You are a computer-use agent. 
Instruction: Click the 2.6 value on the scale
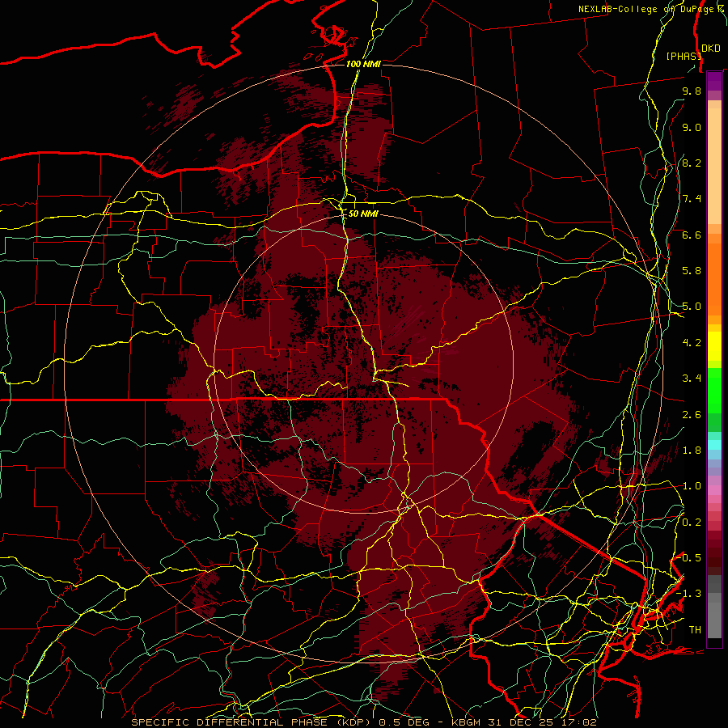[692, 414]
